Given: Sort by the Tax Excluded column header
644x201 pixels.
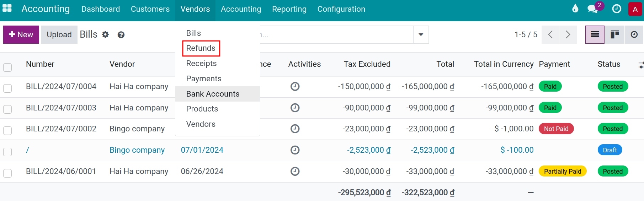Looking at the screenshot, I should pos(367,64).
